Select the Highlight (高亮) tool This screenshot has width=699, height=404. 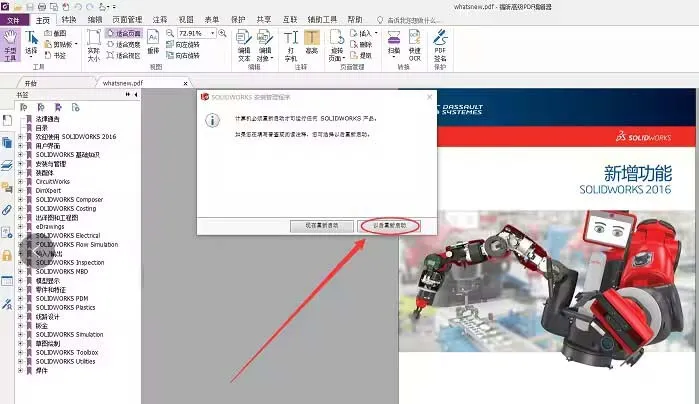click(x=312, y=43)
